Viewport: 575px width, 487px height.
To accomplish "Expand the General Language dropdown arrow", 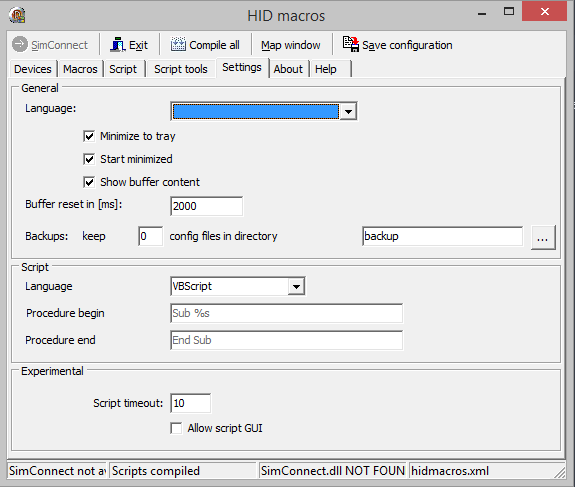I will click(348, 111).
